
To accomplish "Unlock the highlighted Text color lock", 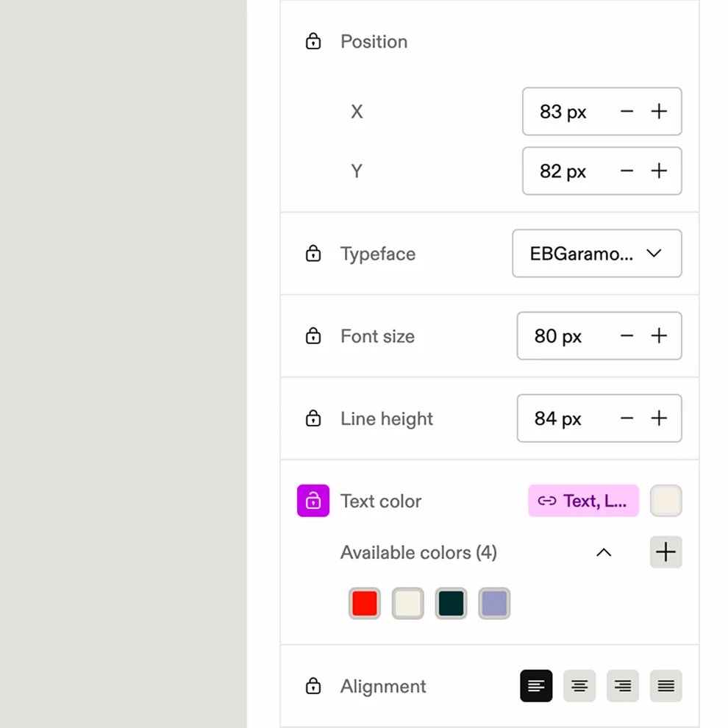I will click(x=313, y=501).
